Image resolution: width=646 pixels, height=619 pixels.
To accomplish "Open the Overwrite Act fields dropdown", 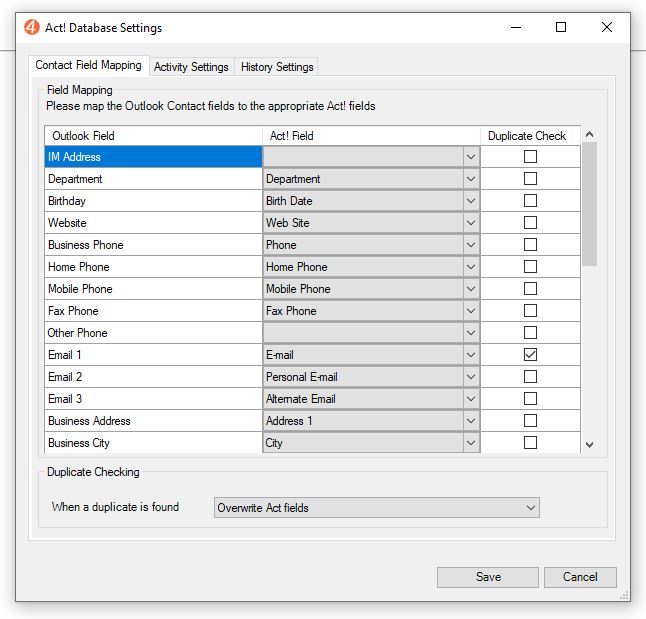I will [377, 507].
